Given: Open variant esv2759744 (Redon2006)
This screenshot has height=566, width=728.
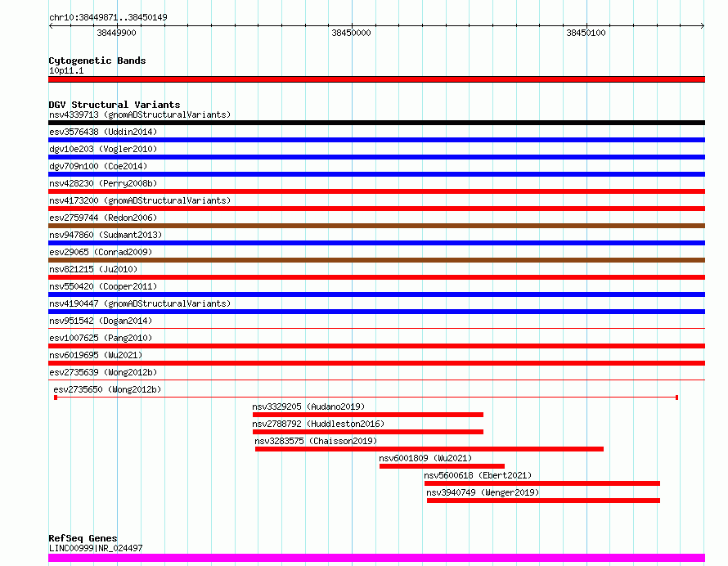Looking at the screenshot, I should coord(103,218).
